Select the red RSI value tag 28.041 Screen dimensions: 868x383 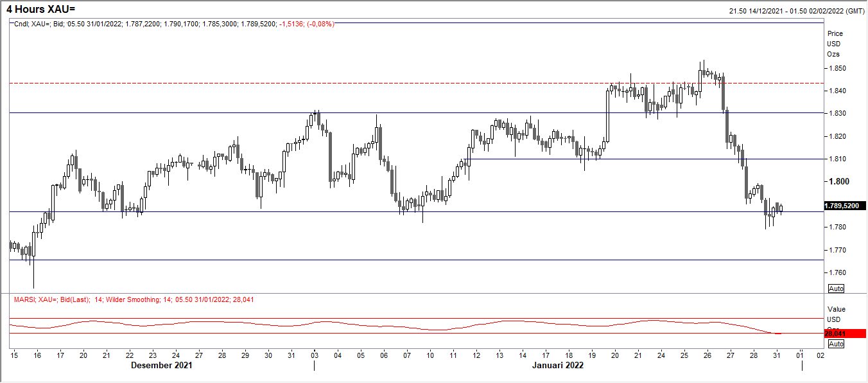pos(846,334)
